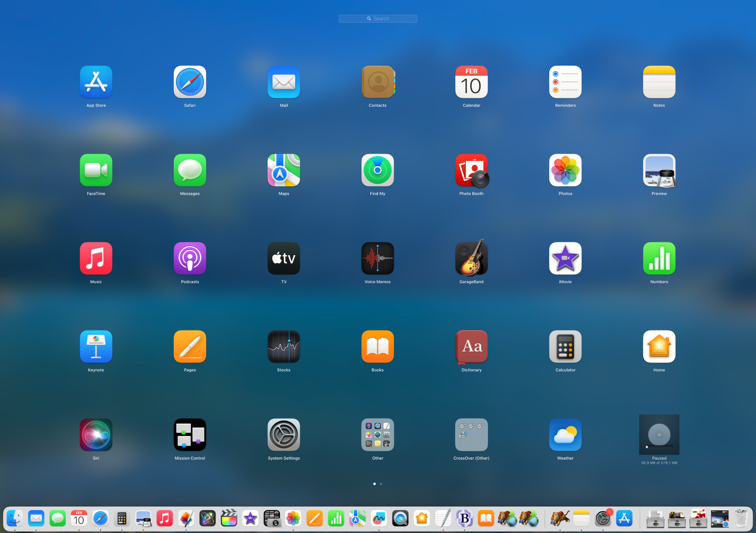Open Books from the Dock

(486, 519)
